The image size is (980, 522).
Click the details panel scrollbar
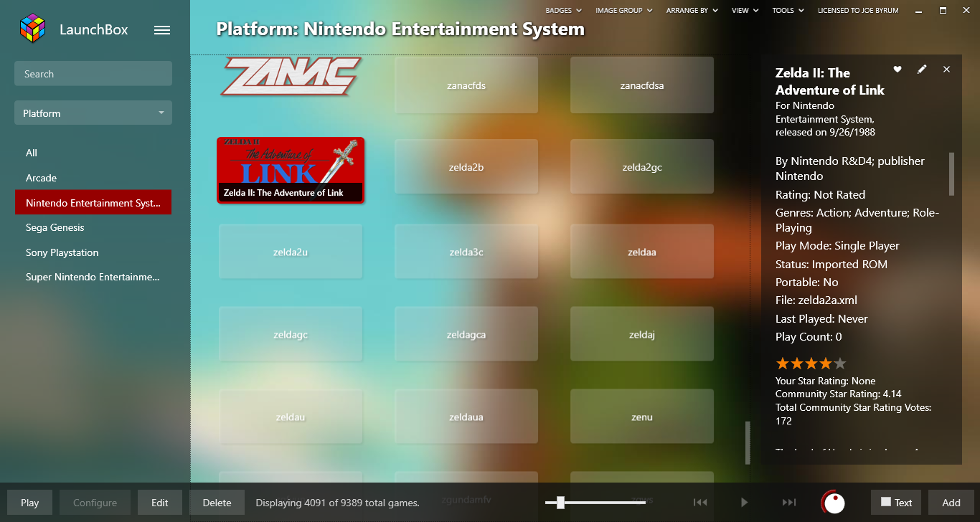click(952, 174)
